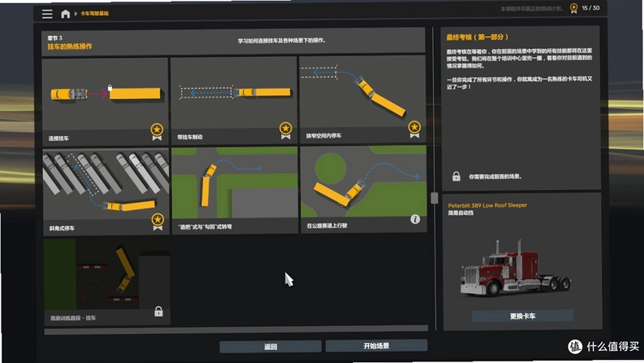The image size is (644, 363).
Task: Click the star medal on 狭窄空间内停车 tile
Action: 415,130
